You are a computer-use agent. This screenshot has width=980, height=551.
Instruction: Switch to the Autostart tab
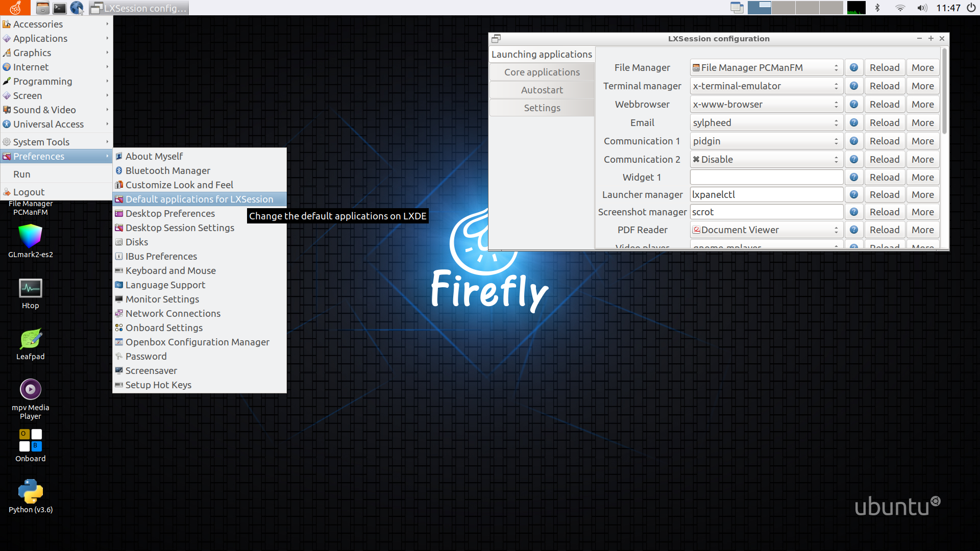[x=542, y=90]
